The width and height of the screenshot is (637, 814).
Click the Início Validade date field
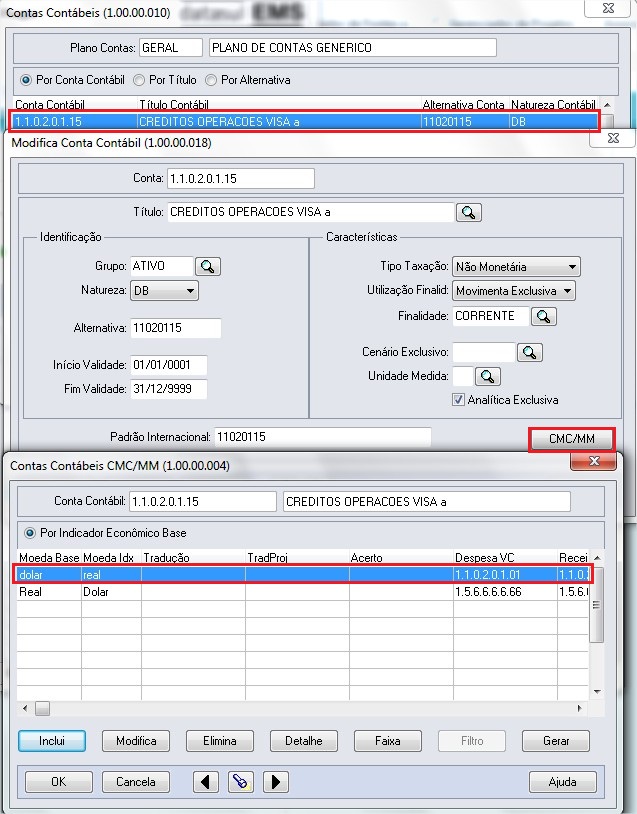[x=169, y=365]
